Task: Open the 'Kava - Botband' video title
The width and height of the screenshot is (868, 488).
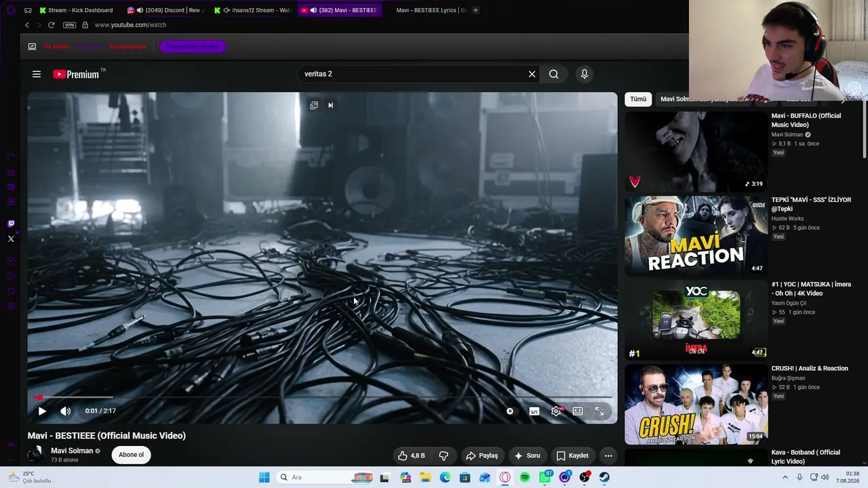Action: pos(806,457)
